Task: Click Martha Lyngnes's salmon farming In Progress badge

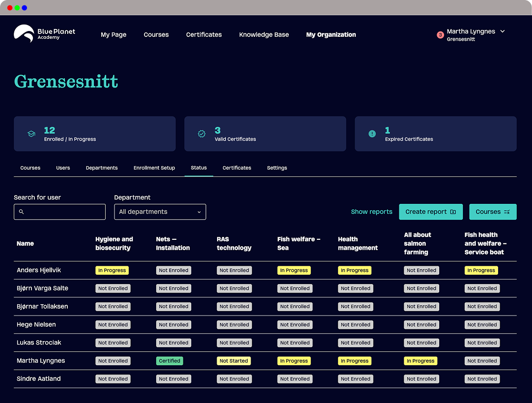Action: 420,361
